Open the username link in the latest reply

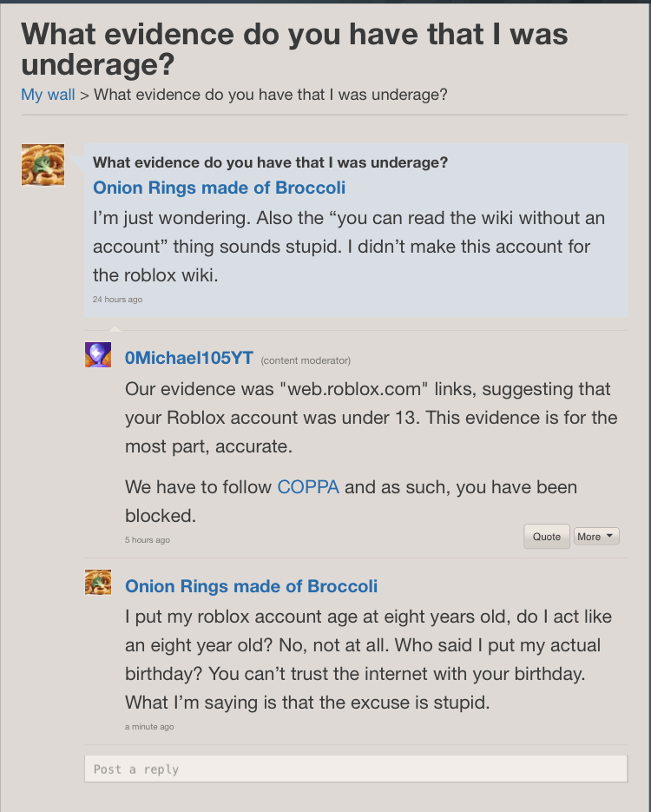251,586
